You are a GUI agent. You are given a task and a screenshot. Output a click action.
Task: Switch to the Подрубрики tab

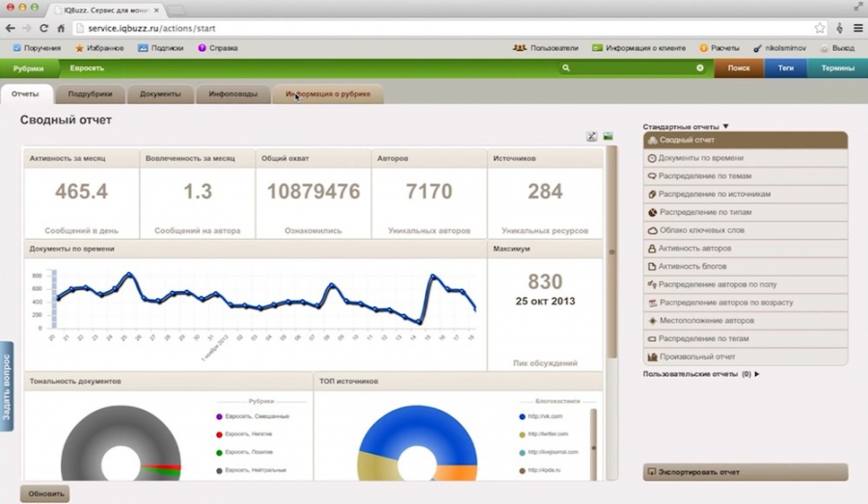click(x=90, y=94)
